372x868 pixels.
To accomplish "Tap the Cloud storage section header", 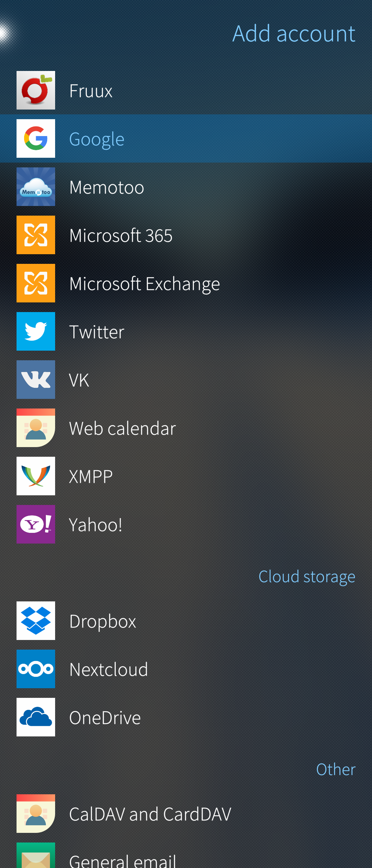I will [x=307, y=577].
